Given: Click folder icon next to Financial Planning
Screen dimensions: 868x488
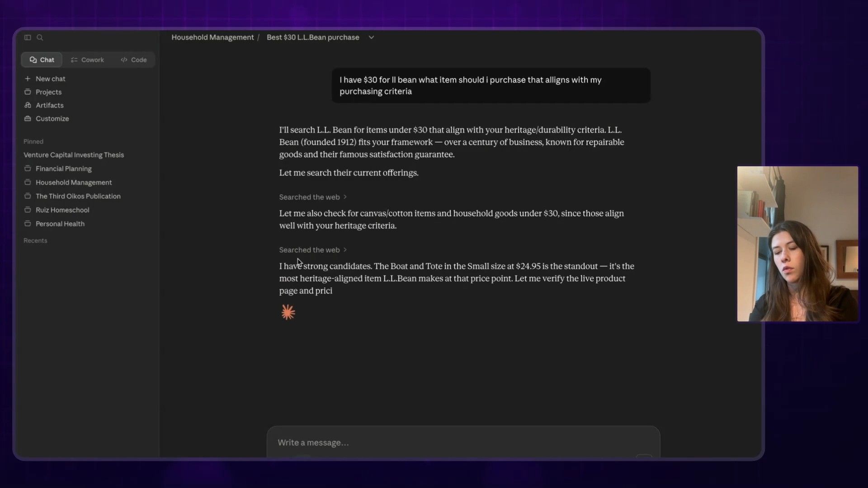Looking at the screenshot, I should 28,169.
